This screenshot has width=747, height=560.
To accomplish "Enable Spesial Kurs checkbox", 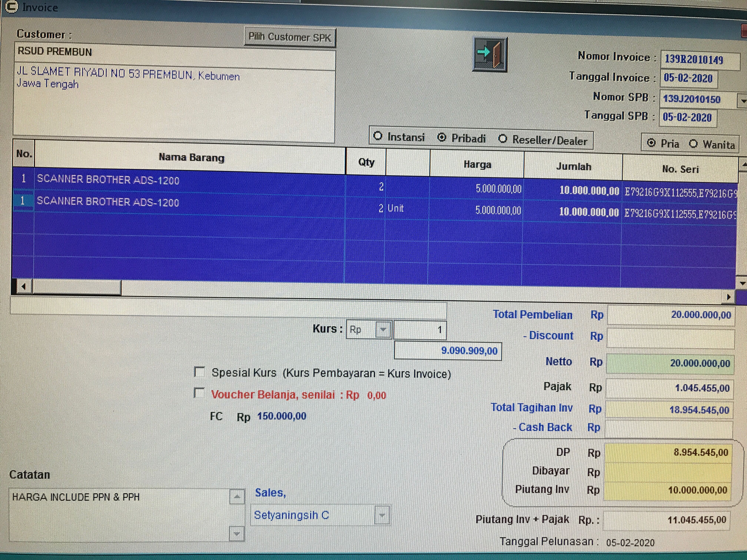I will click(199, 372).
